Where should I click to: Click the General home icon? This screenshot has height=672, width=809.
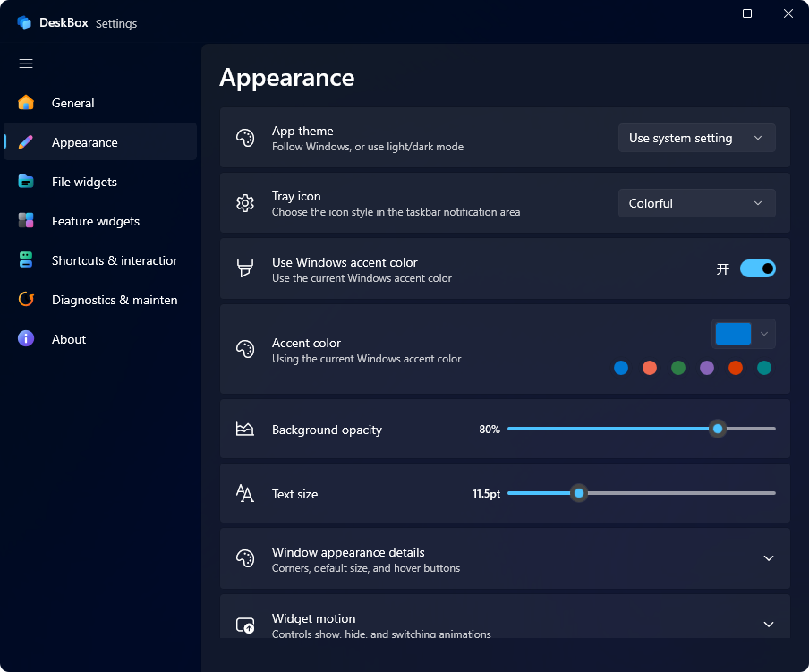pyautogui.click(x=26, y=103)
